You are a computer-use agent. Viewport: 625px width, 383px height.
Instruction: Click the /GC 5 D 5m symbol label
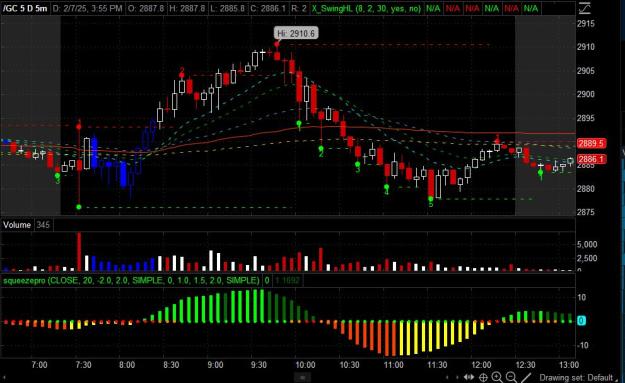(x=25, y=8)
